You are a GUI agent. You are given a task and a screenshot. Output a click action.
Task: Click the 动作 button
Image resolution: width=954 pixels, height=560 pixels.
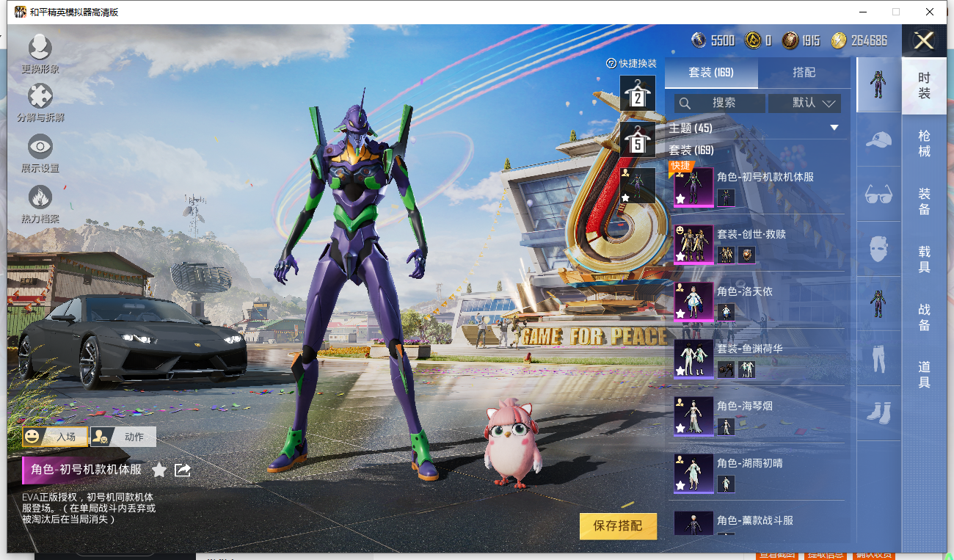pos(123,437)
